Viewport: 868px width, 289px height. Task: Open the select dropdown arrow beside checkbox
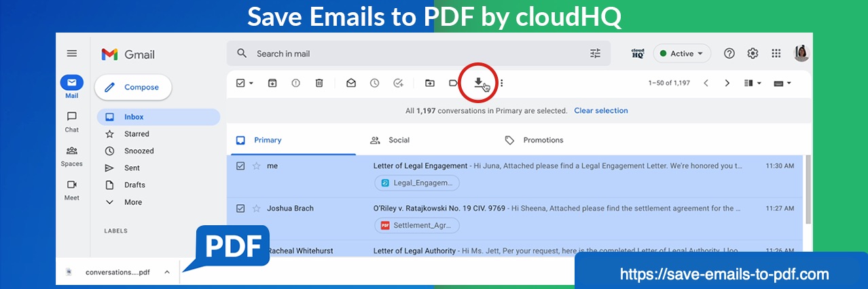tap(251, 83)
